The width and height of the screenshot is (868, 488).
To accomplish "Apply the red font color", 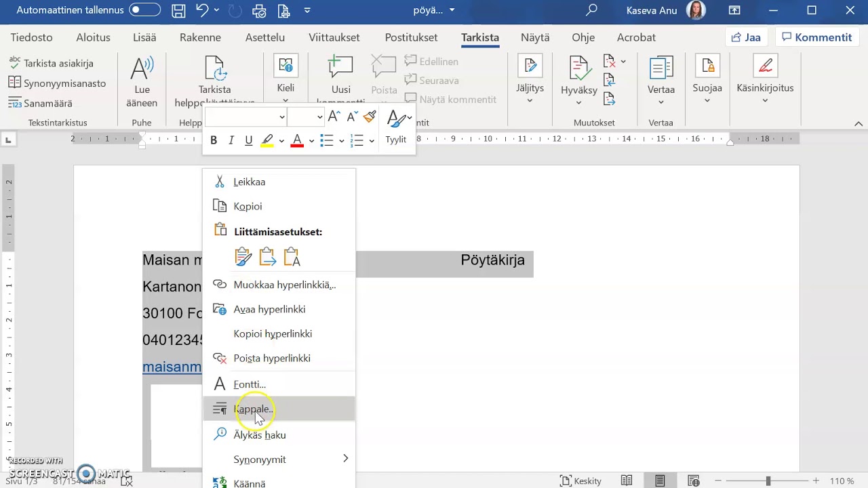I will click(297, 140).
